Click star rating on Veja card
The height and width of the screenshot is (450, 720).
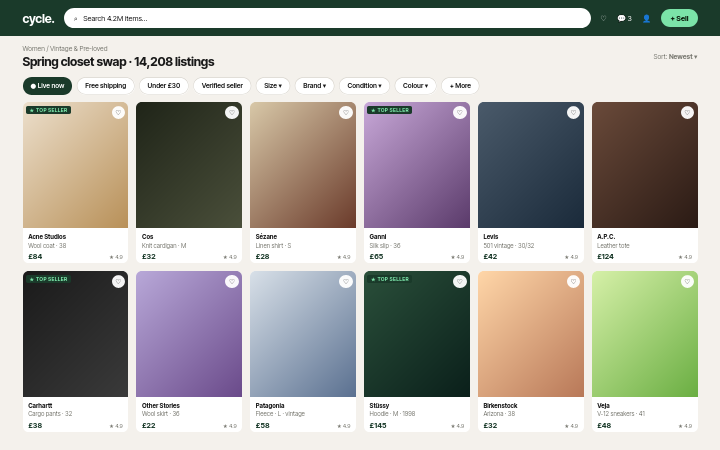pyautogui.click(x=685, y=426)
